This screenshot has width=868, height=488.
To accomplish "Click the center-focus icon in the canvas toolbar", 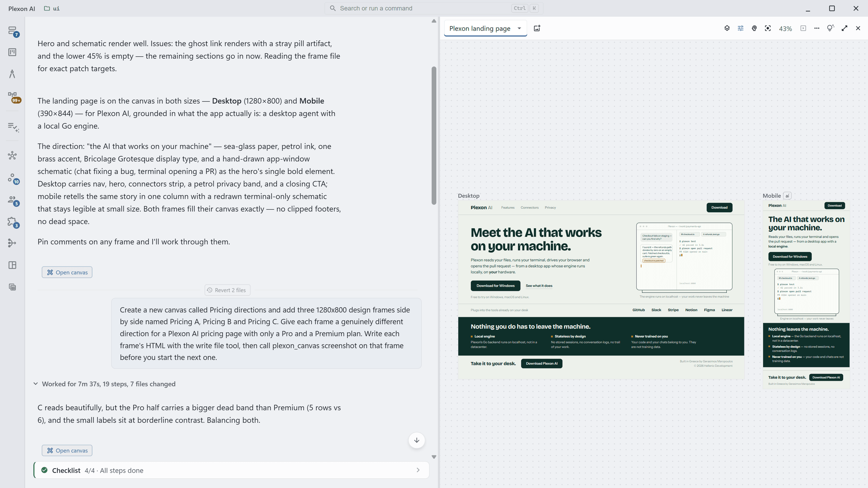I will 767,28.
